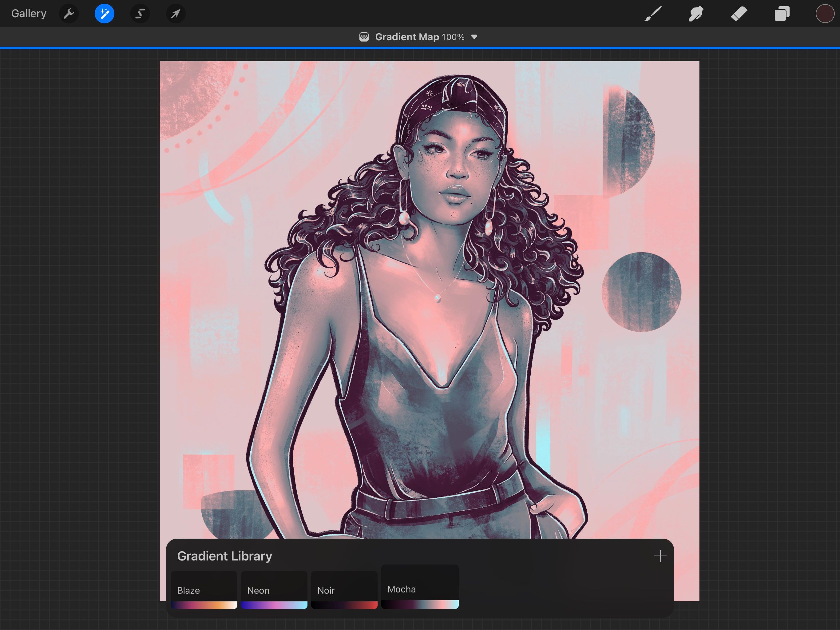Select the Adjustments magic wand tool
This screenshot has width=840, height=630.
pyautogui.click(x=104, y=13)
